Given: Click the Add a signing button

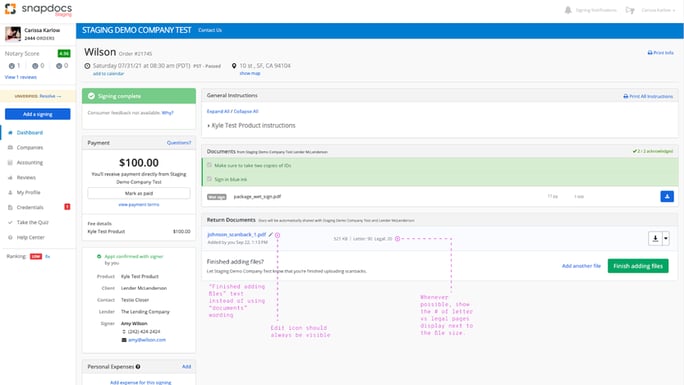Looking at the screenshot, I should pyautogui.click(x=38, y=114).
